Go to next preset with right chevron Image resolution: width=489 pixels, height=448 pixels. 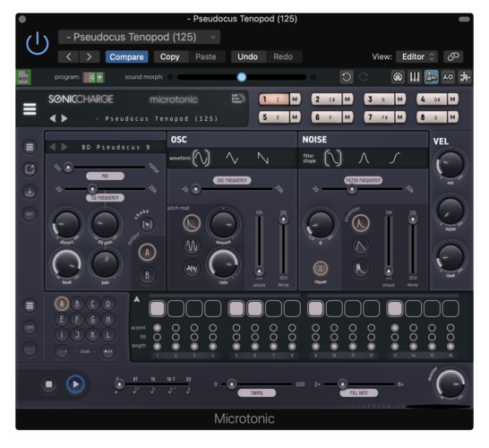click(x=90, y=56)
